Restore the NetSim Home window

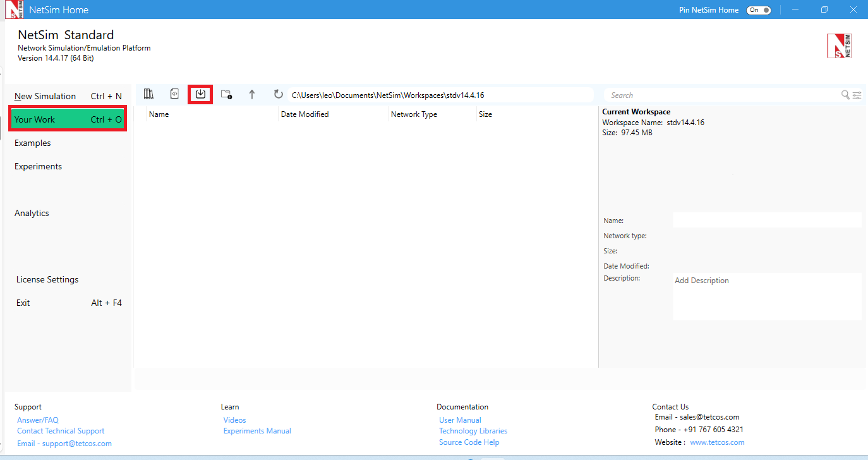pos(824,9)
